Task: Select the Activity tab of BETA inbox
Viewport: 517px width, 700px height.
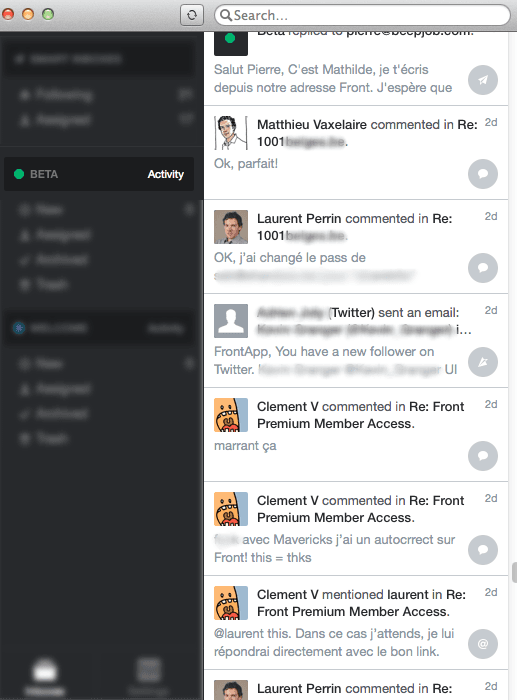Action: pyautogui.click(x=166, y=174)
